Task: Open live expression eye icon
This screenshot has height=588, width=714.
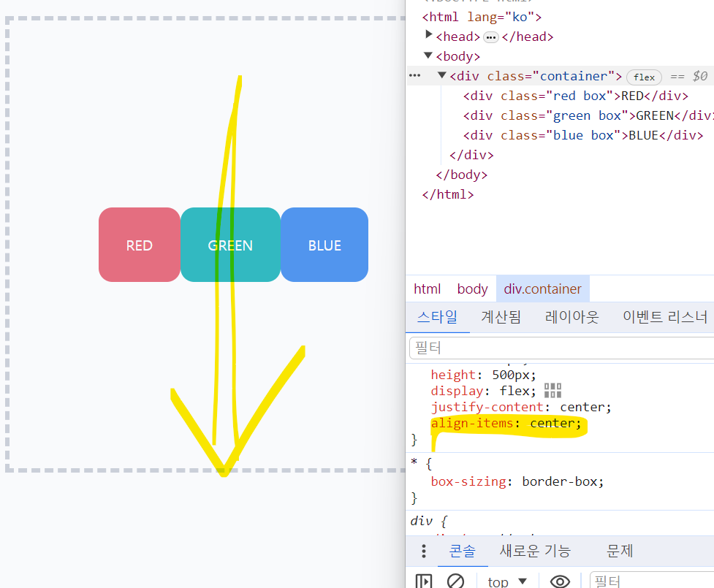Action: click(x=560, y=581)
